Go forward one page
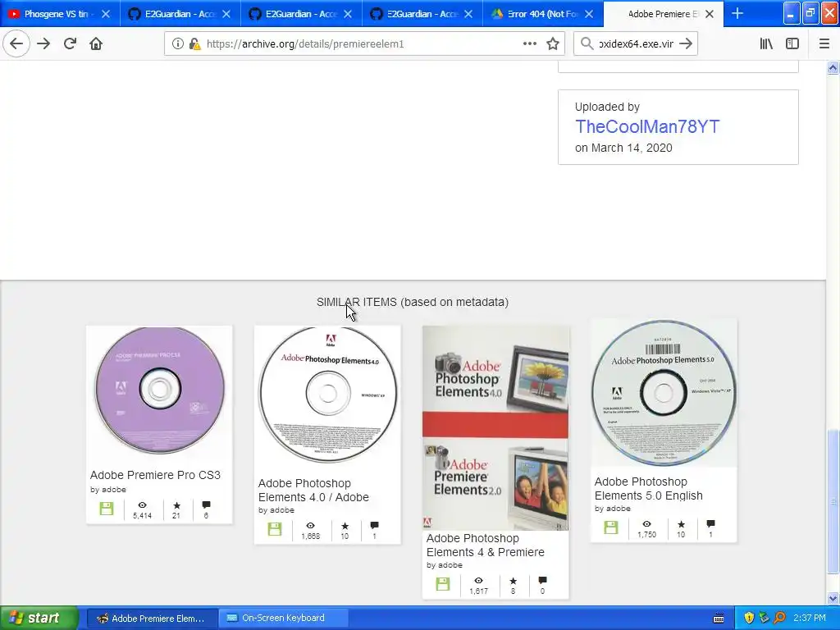This screenshot has width=840, height=630. (43, 43)
